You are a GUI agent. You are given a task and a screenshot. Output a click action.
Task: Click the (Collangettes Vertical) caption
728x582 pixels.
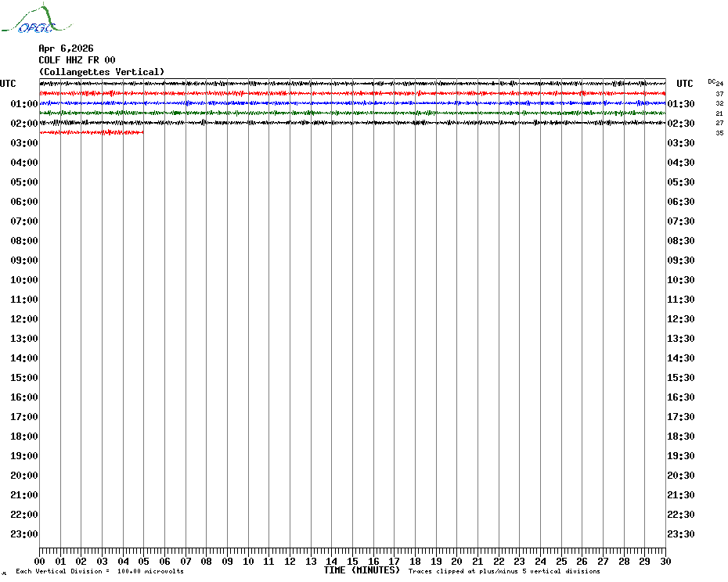point(102,72)
